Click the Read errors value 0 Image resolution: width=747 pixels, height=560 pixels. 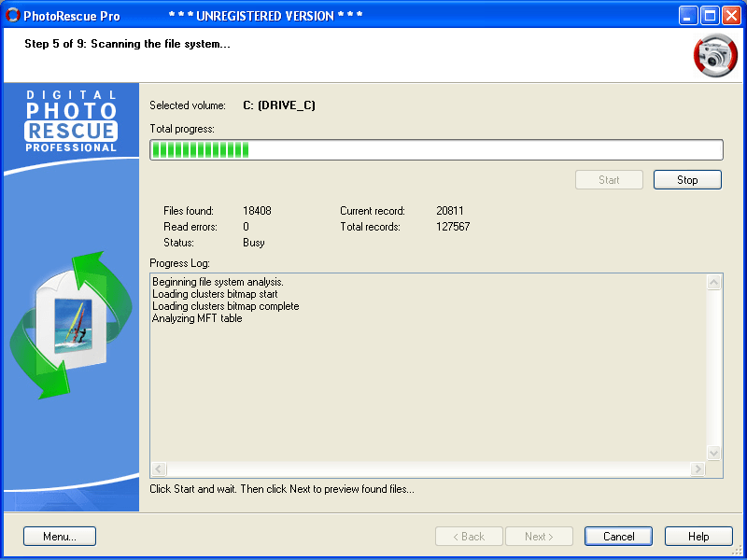246,227
